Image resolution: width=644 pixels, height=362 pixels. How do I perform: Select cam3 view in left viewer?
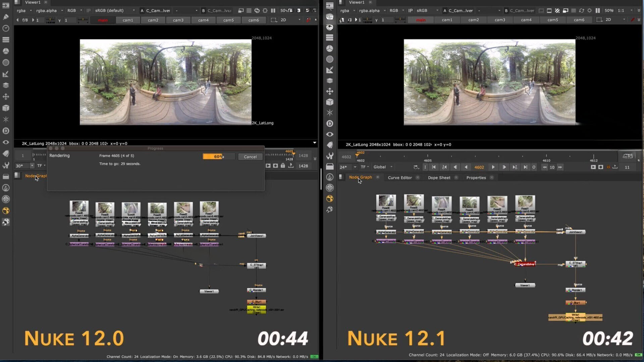(178, 20)
